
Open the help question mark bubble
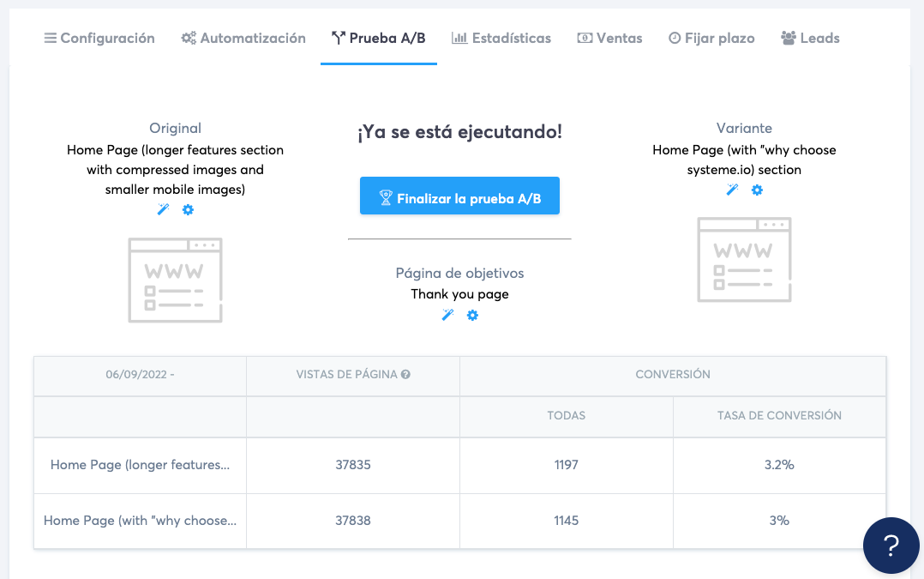[891, 545]
